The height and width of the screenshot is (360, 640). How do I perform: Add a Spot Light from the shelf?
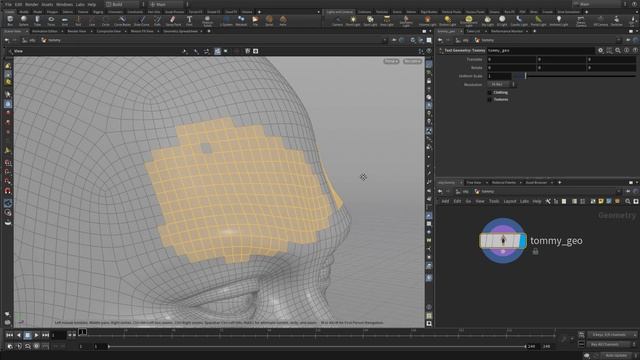click(370, 21)
